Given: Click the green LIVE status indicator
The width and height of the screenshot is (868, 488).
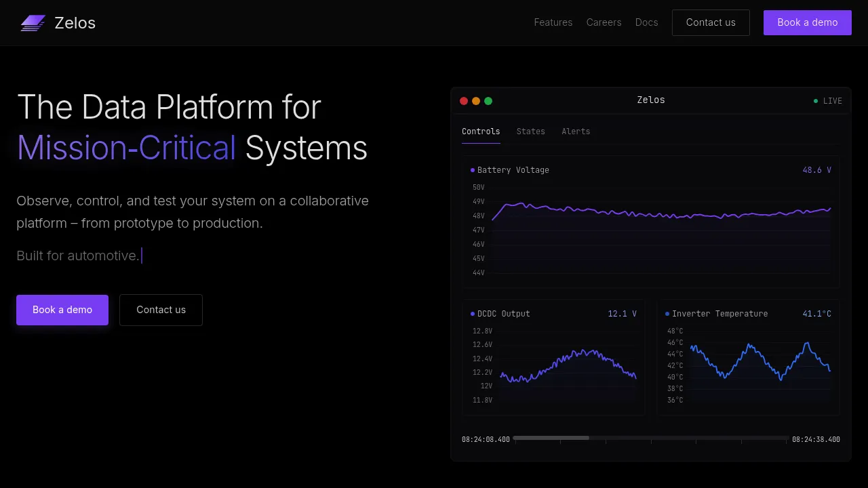Looking at the screenshot, I should tap(828, 101).
